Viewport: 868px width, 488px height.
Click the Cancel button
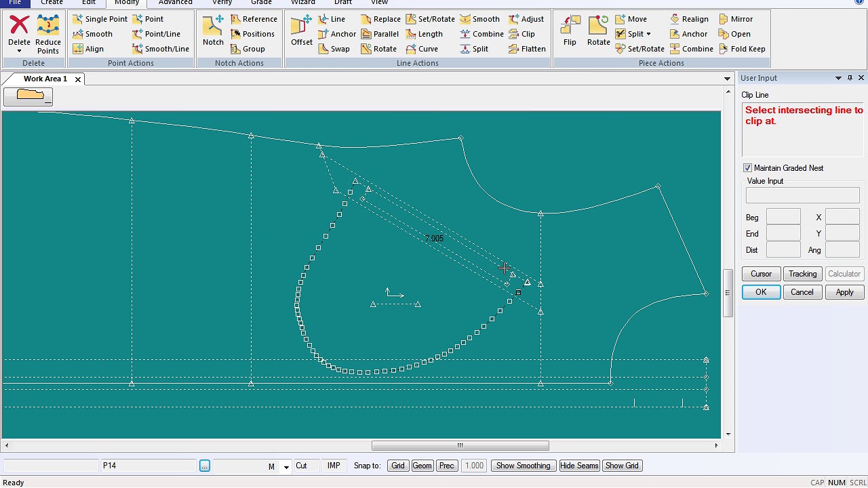802,292
